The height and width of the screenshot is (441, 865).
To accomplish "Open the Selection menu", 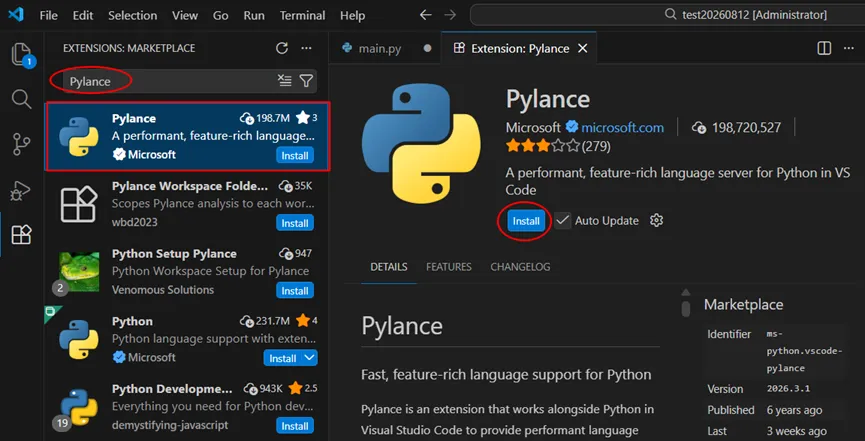I will point(132,15).
